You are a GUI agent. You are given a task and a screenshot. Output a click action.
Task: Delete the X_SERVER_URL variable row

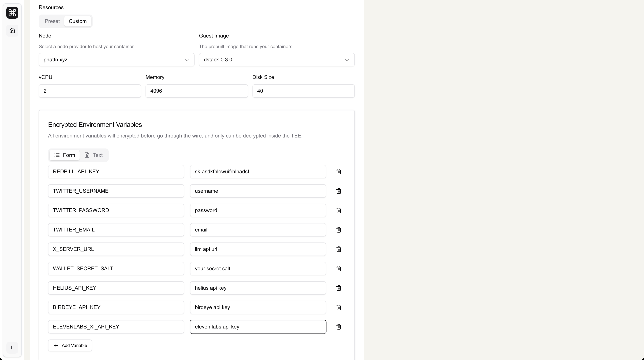[339, 249]
